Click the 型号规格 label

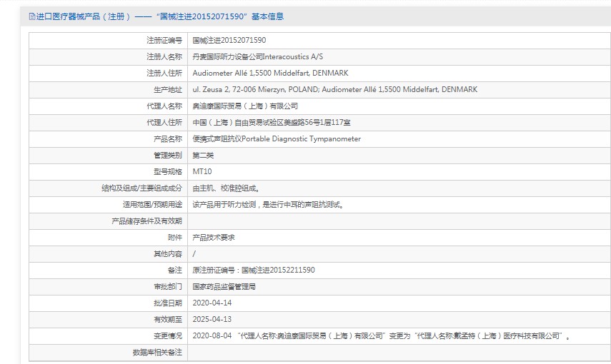point(168,172)
